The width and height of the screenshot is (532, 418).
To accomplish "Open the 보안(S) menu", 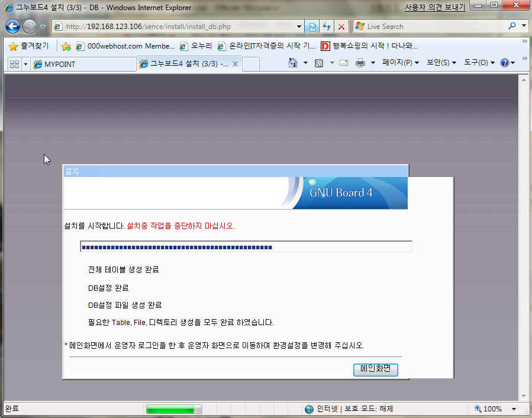I will (x=441, y=63).
